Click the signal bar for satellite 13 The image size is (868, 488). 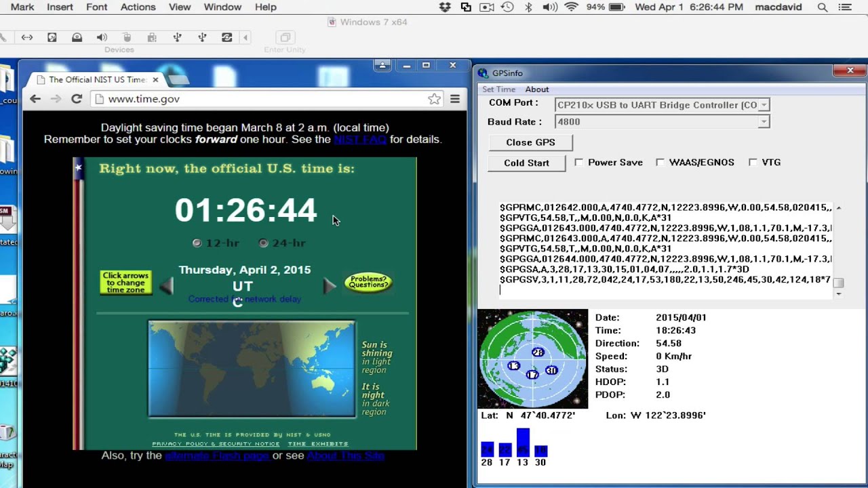point(522,442)
